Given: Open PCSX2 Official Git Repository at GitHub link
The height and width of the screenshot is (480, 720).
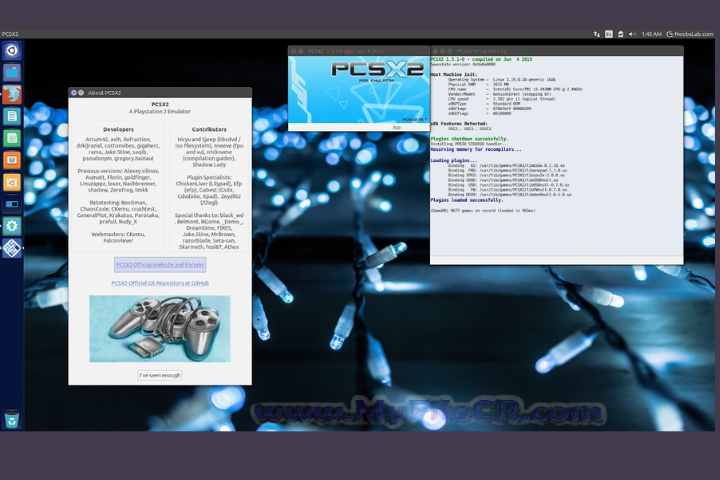Looking at the screenshot, I should [x=160, y=283].
